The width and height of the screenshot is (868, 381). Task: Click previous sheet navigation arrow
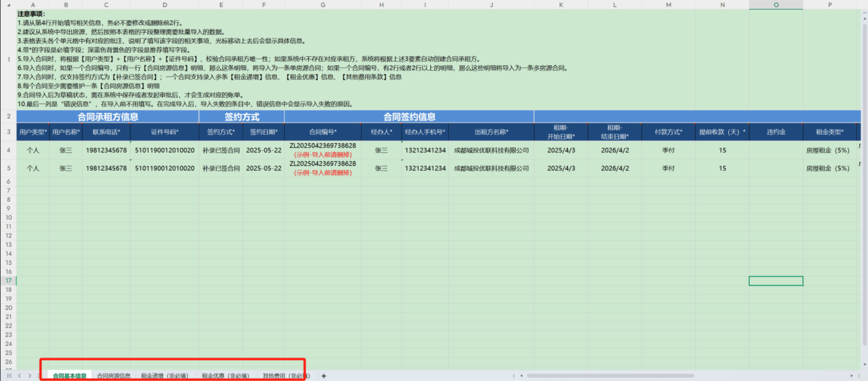[x=19, y=376]
